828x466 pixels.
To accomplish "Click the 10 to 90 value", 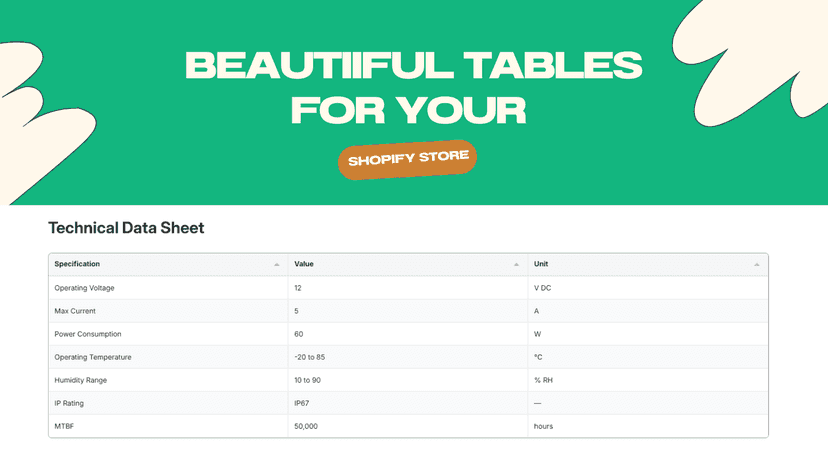I will (x=307, y=380).
